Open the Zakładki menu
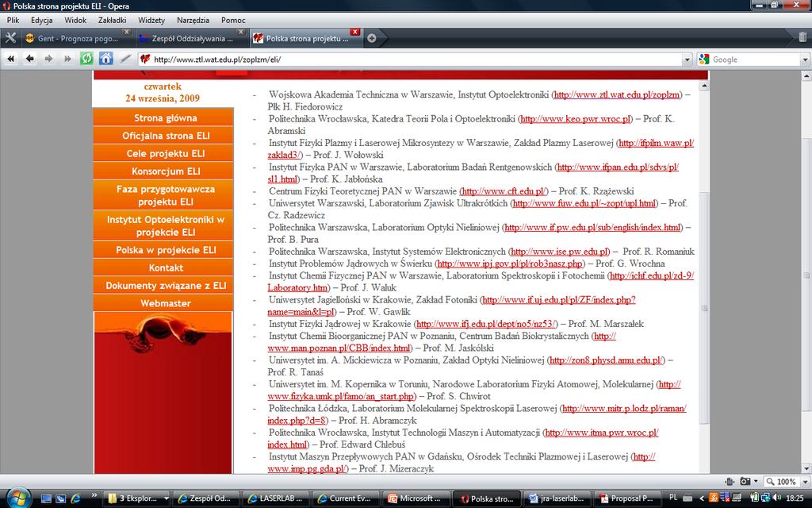 (x=112, y=20)
